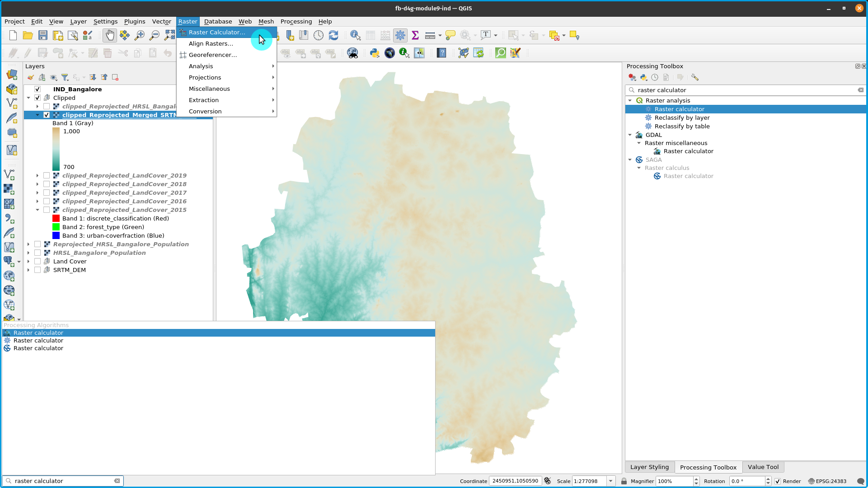Toggle visibility of clipped_Reprojected_SRTM layer

[47, 114]
